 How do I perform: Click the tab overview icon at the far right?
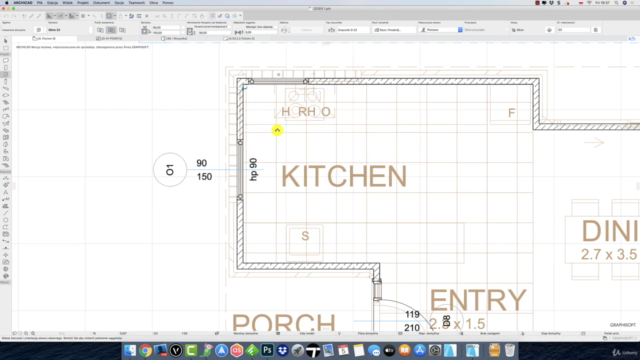pyautogui.click(x=632, y=38)
